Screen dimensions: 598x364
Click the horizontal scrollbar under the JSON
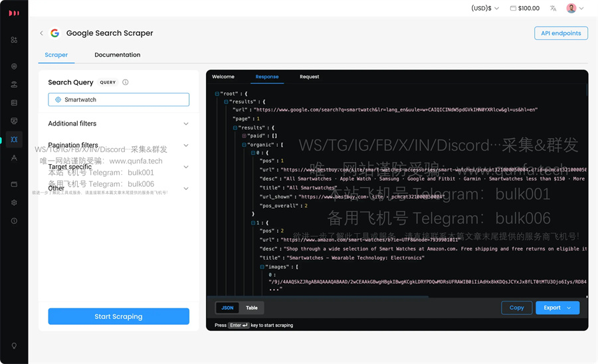pyautogui.click(x=318, y=296)
